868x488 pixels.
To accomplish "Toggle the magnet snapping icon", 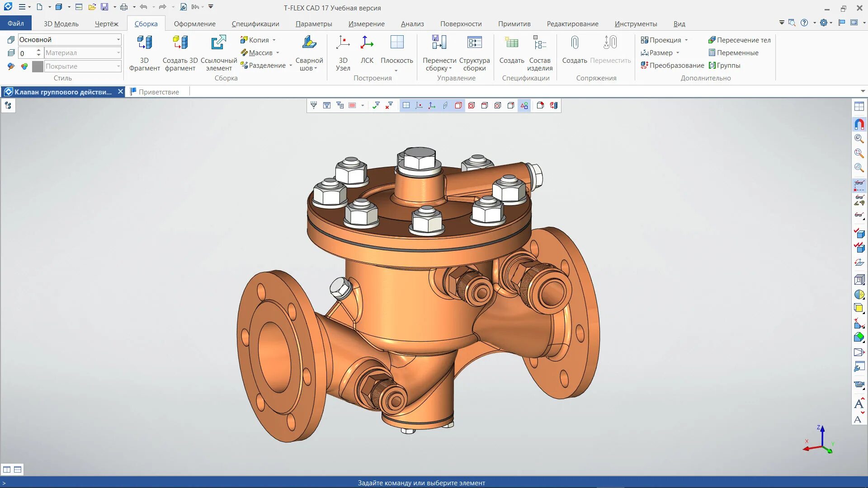I will (x=859, y=124).
